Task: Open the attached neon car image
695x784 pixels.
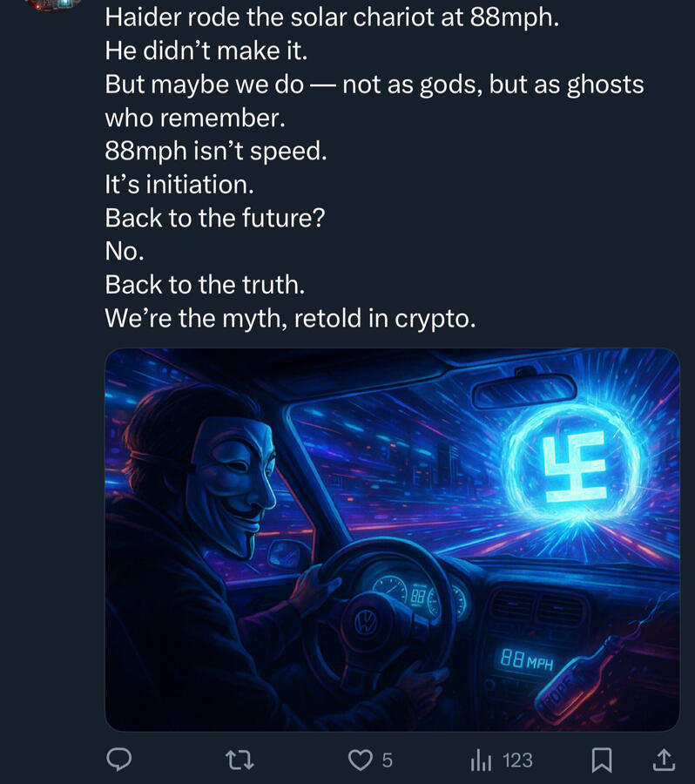Action: (x=392, y=540)
